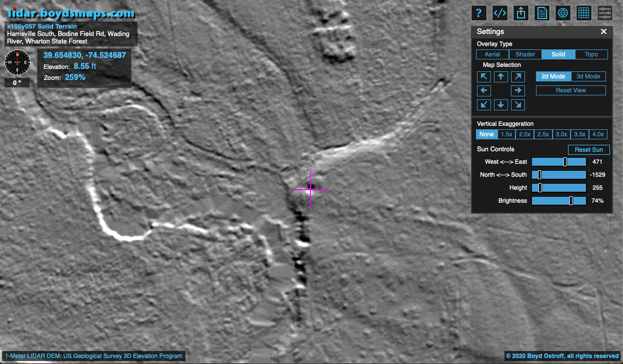Switch overlay type to Aerial

click(492, 54)
